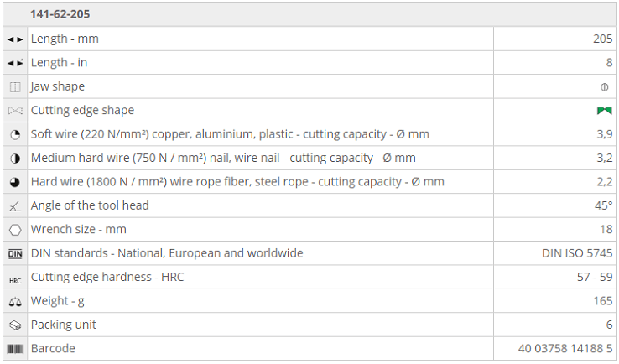Click the hexagon wrench size icon
This screenshot has width=619, height=364.
pos(15,229)
